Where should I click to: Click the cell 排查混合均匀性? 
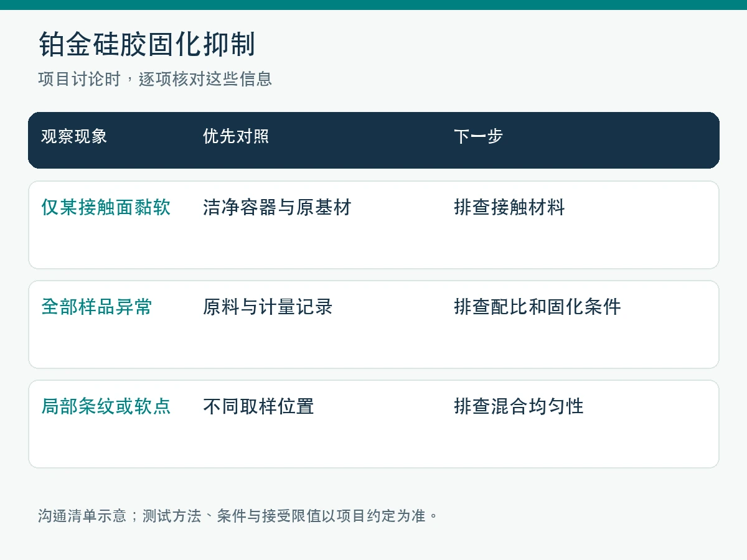click(519, 406)
